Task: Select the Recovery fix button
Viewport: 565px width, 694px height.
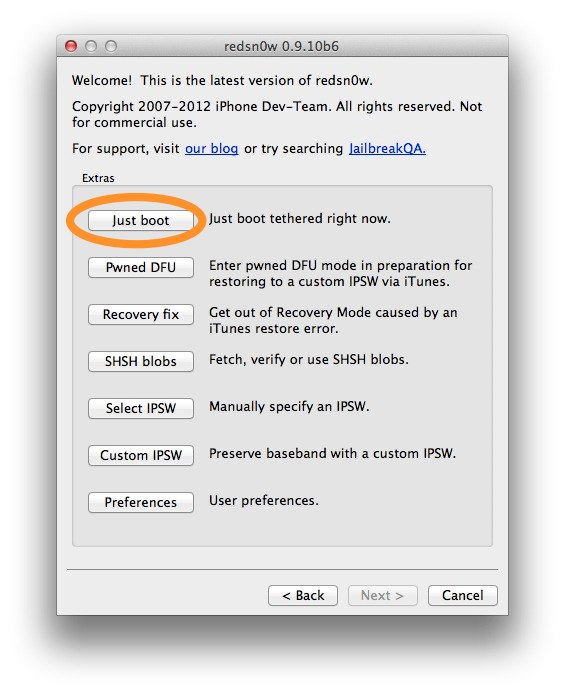Action: tap(141, 314)
